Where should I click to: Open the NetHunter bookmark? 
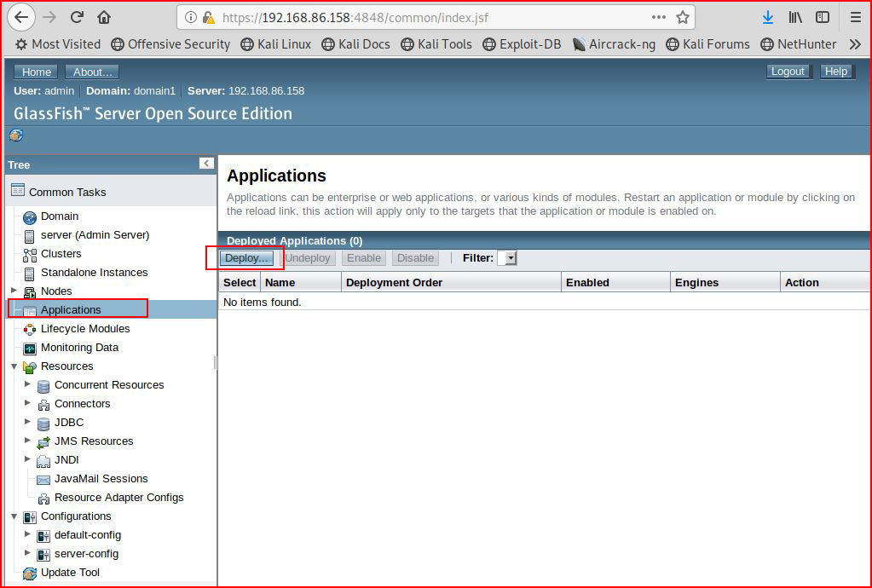(799, 44)
